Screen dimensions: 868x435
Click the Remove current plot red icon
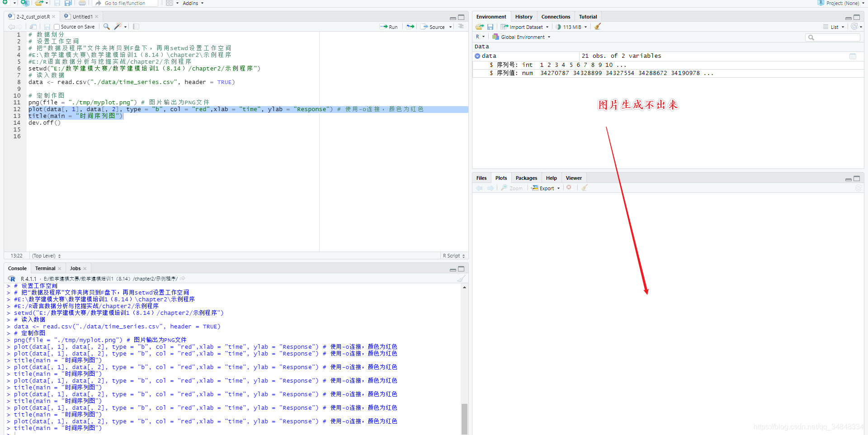click(569, 187)
